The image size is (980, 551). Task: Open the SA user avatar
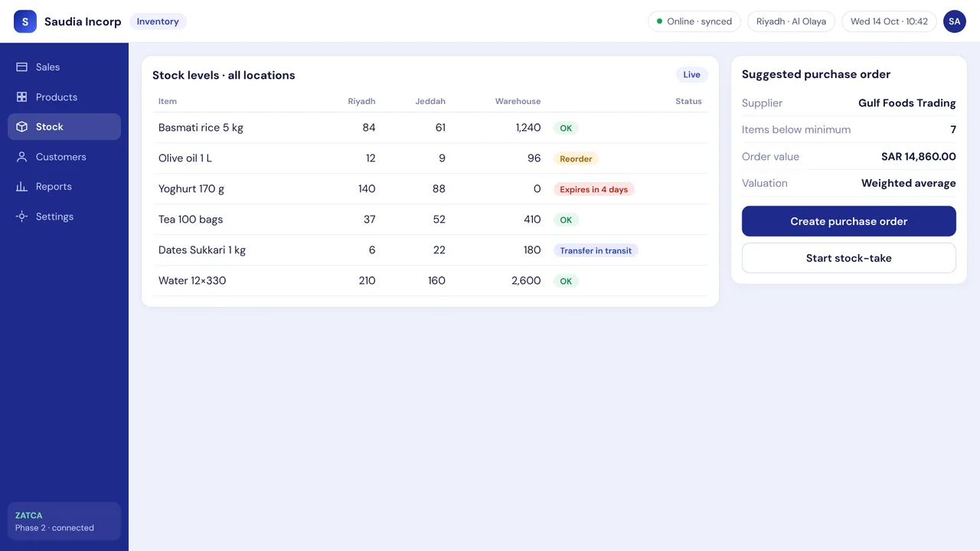point(954,21)
